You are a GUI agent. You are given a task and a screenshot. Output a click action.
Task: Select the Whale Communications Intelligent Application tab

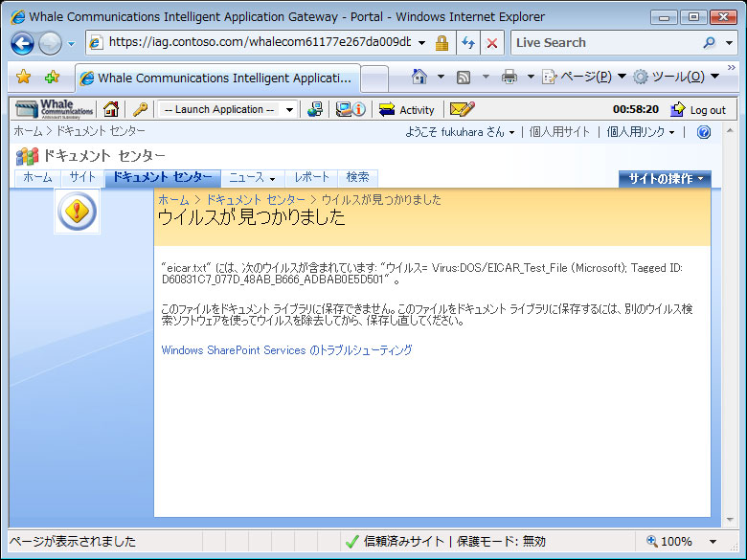(217, 78)
